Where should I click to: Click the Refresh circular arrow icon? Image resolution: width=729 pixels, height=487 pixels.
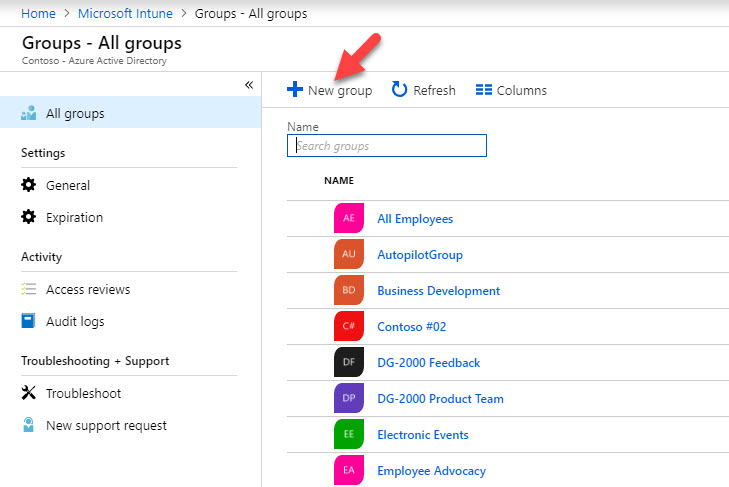pos(399,89)
